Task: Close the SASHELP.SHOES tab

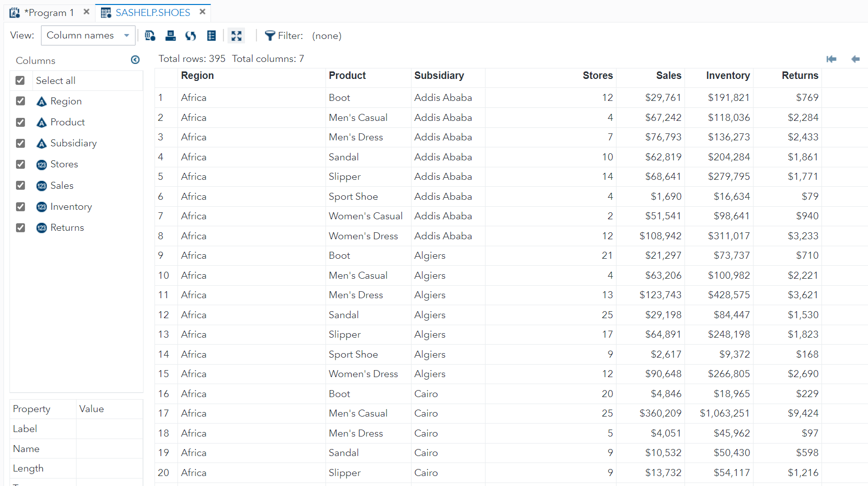Action: pyautogui.click(x=202, y=11)
